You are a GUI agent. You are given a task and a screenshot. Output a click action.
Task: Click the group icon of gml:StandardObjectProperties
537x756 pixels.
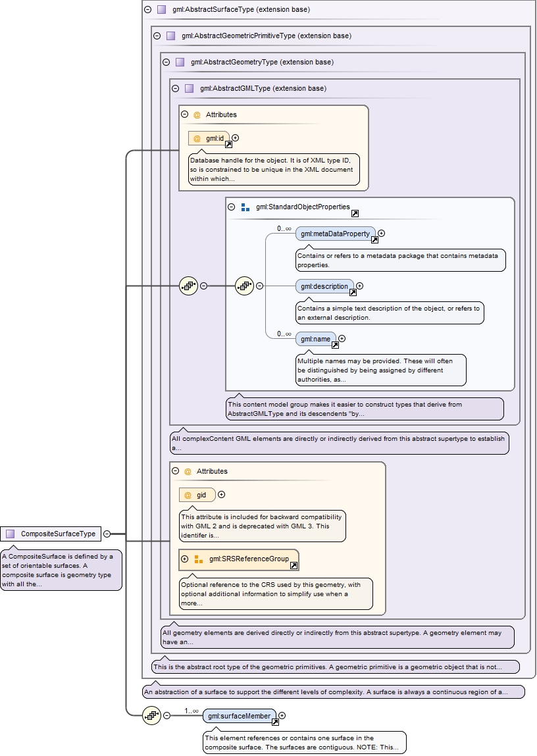pos(245,207)
